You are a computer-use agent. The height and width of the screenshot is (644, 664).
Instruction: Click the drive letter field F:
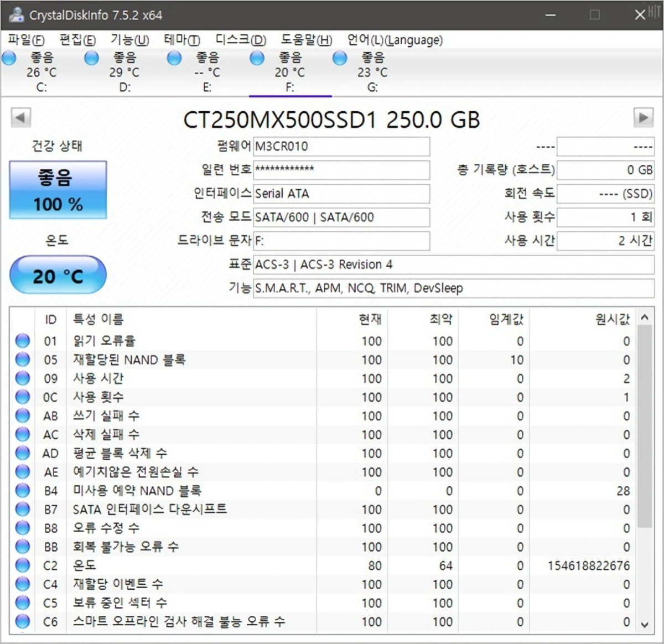tap(341, 241)
